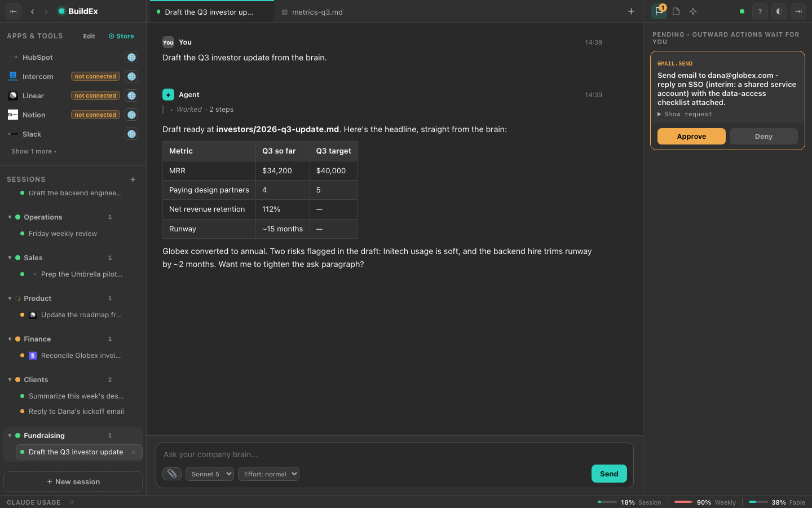Click investors/2026-q3-update.md file name
Image resolution: width=812 pixels, height=508 pixels.
(277, 129)
